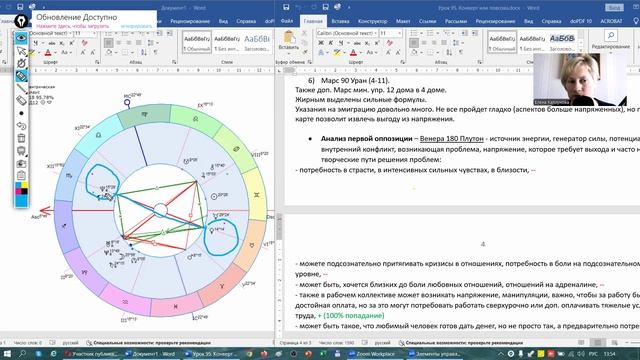
Task: Click the Вставить paste button in right Word
Action: click(x=289, y=41)
